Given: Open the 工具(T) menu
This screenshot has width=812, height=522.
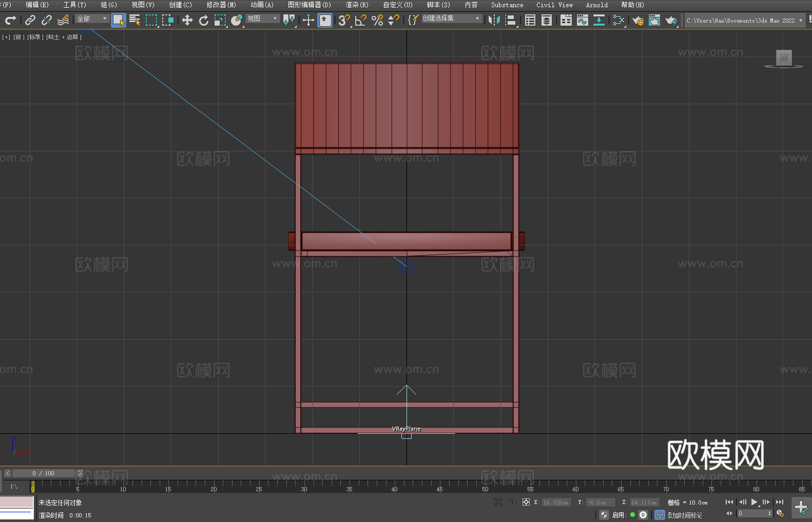Looking at the screenshot, I should coord(74,5).
